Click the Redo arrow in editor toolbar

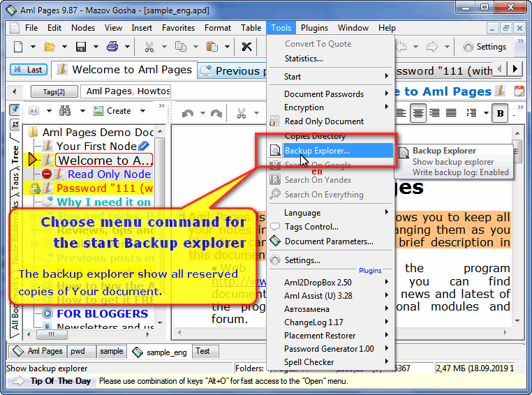click(216, 113)
